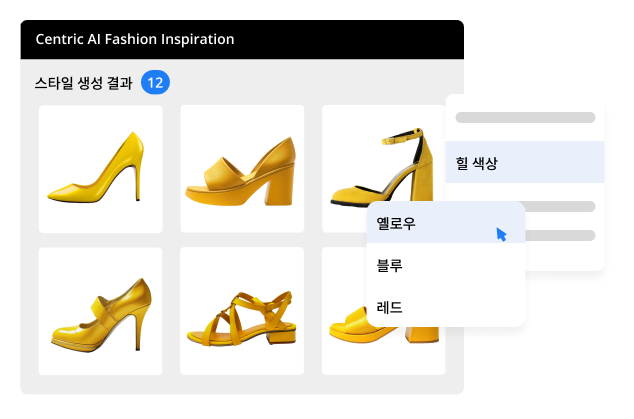Select the yellow strappy cross-strap sandal

point(242,311)
